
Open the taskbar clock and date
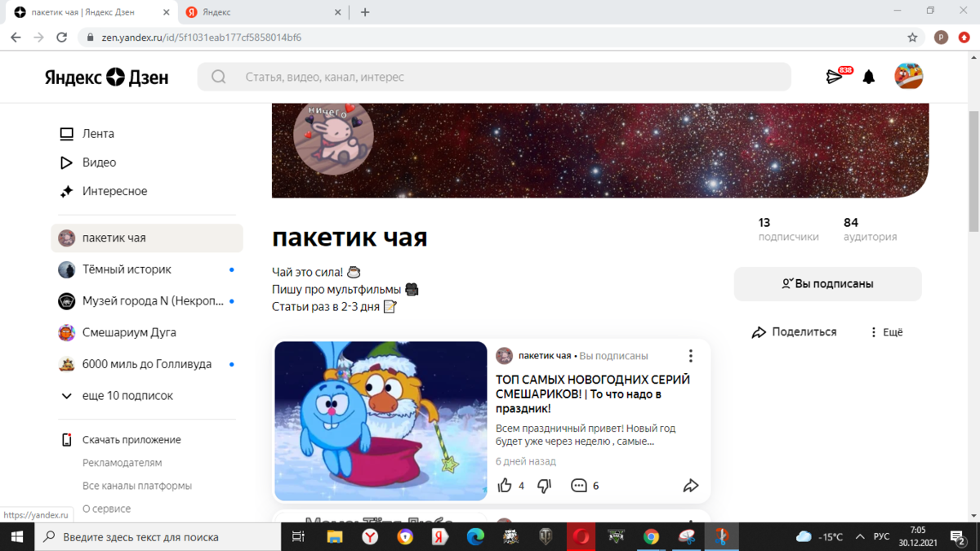920,536
